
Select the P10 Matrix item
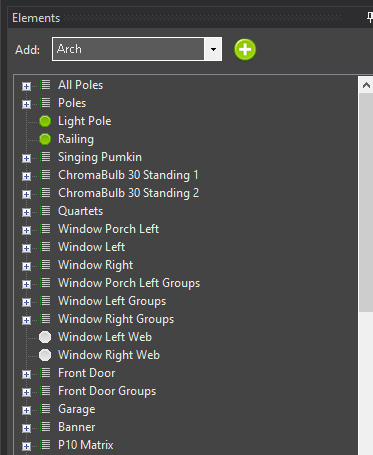[86, 445]
